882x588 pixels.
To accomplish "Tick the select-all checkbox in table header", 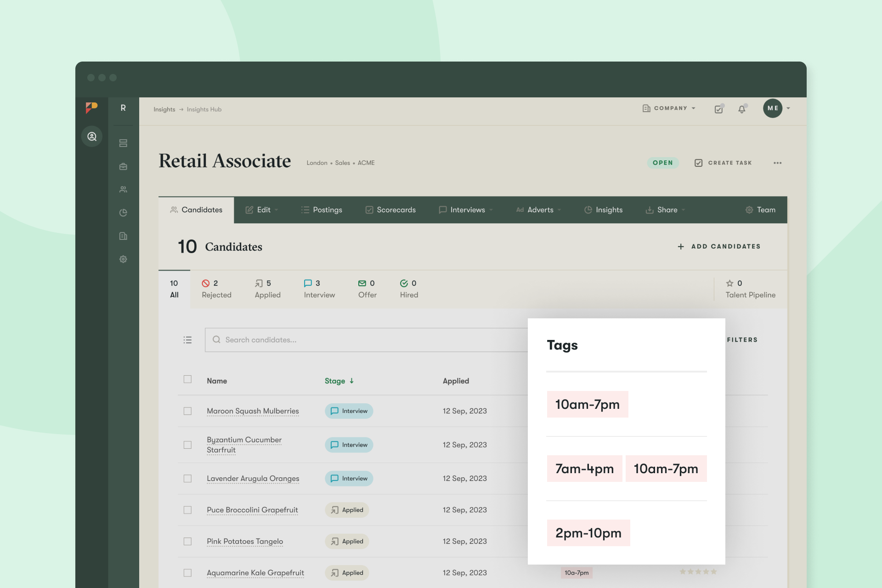I will (187, 379).
